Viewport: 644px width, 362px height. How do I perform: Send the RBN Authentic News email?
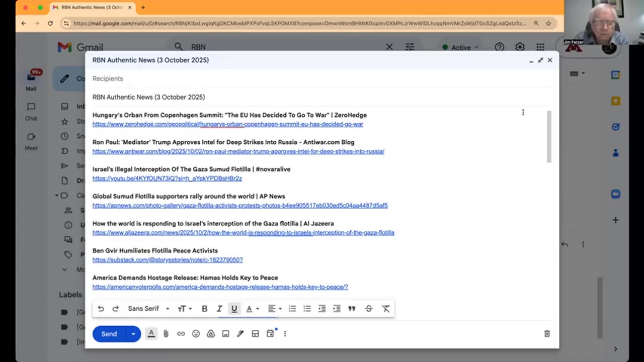coord(109,334)
